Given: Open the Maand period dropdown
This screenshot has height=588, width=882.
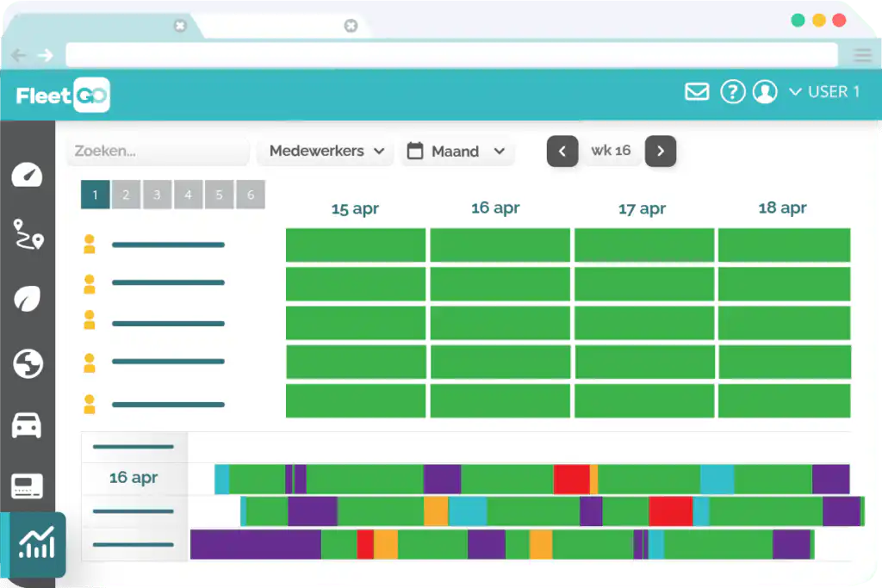Looking at the screenshot, I should coord(457,152).
